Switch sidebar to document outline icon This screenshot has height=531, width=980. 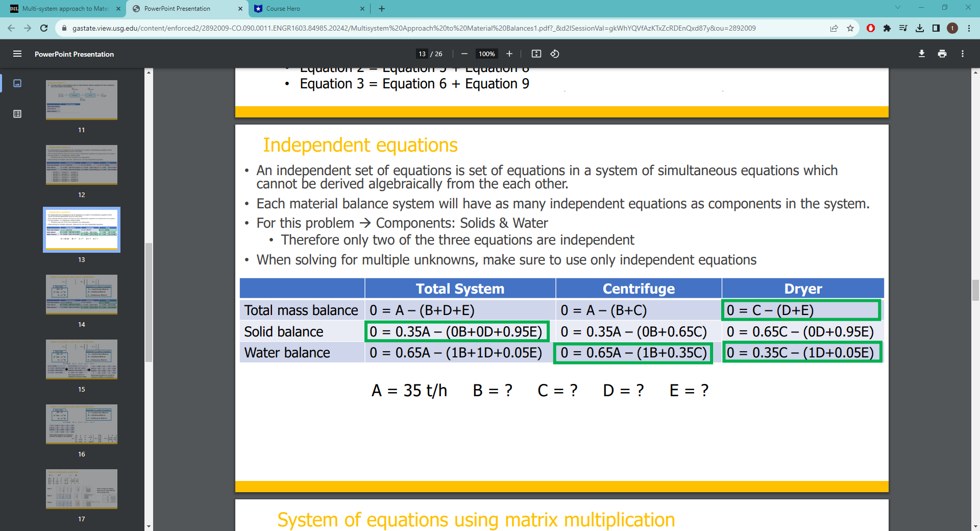17,114
